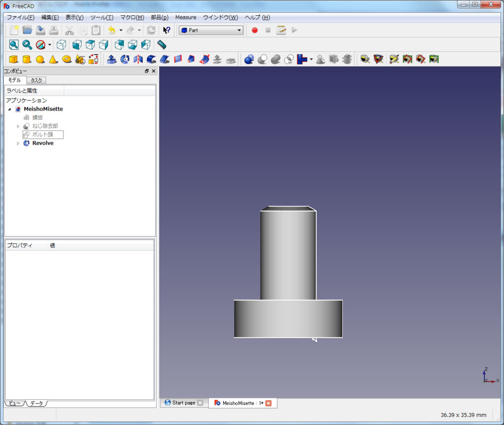Create a box primitive with the cube icon
504x425 pixels.
[x=13, y=60]
